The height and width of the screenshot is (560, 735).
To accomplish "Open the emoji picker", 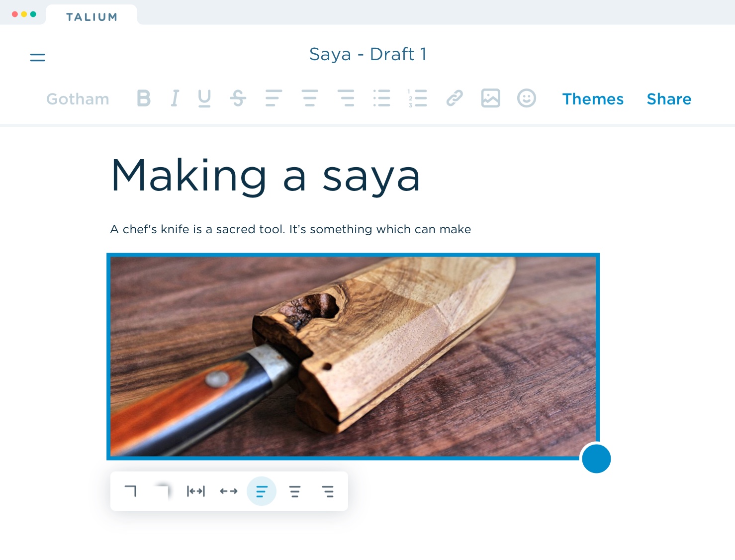I will click(x=526, y=98).
